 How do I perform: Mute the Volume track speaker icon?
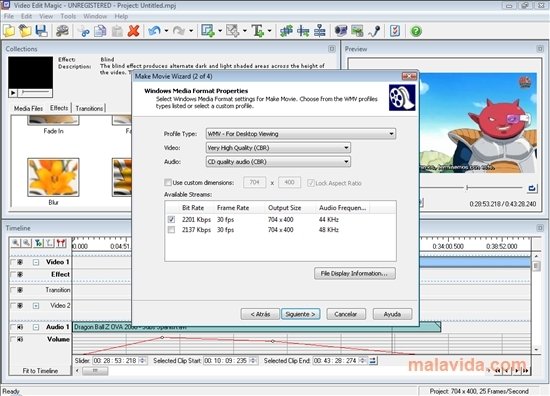(x=20, y=339)
